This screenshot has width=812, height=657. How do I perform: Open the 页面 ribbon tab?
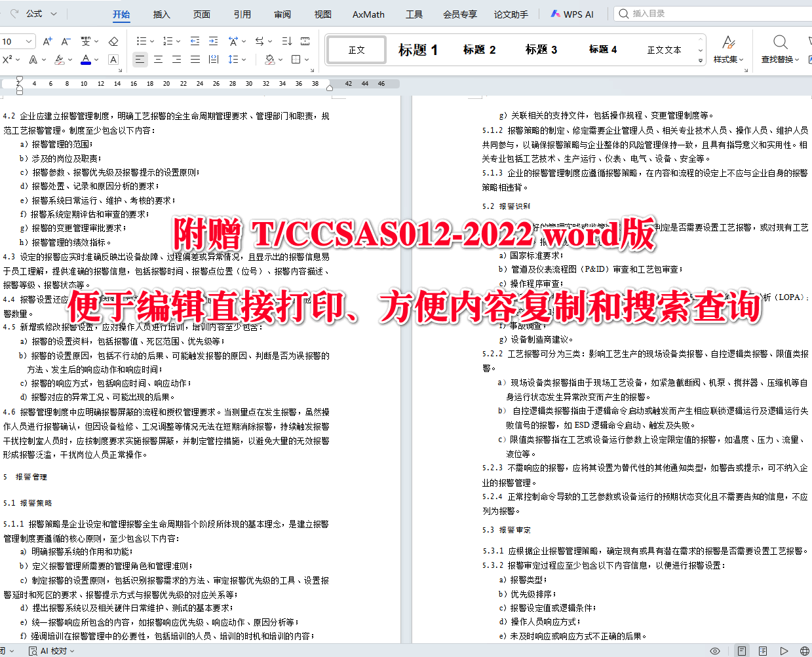(202, 14)
